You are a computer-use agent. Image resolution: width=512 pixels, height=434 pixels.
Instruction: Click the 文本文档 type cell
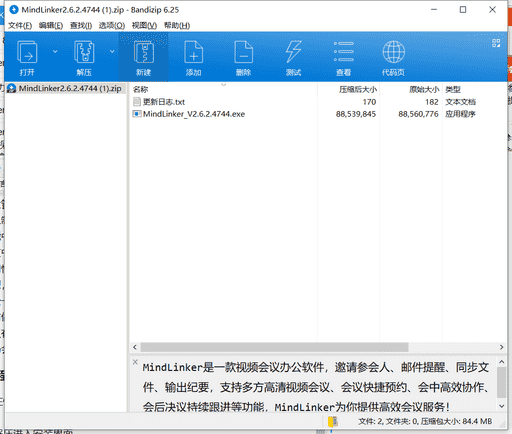click(x=460, y=102)
